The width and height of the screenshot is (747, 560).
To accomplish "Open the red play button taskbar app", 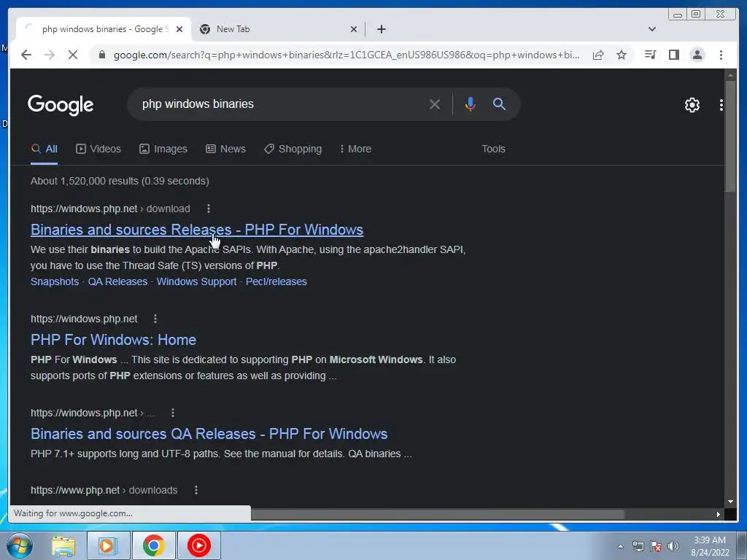I will coord(199,545).
